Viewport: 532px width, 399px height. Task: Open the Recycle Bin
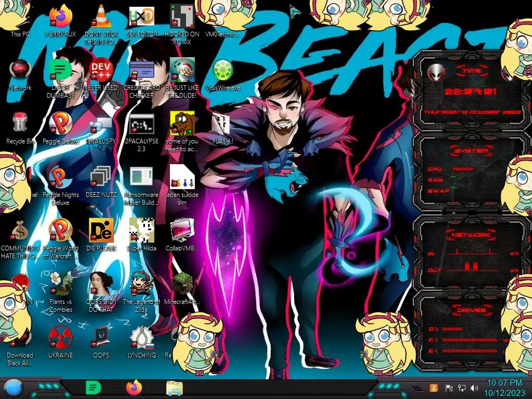20,123
